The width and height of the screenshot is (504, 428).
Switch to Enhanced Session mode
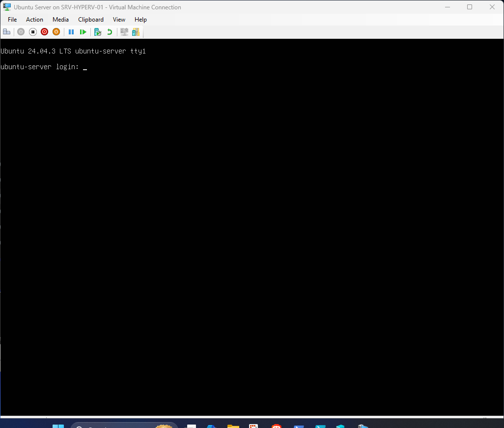[x=124, y=31]
